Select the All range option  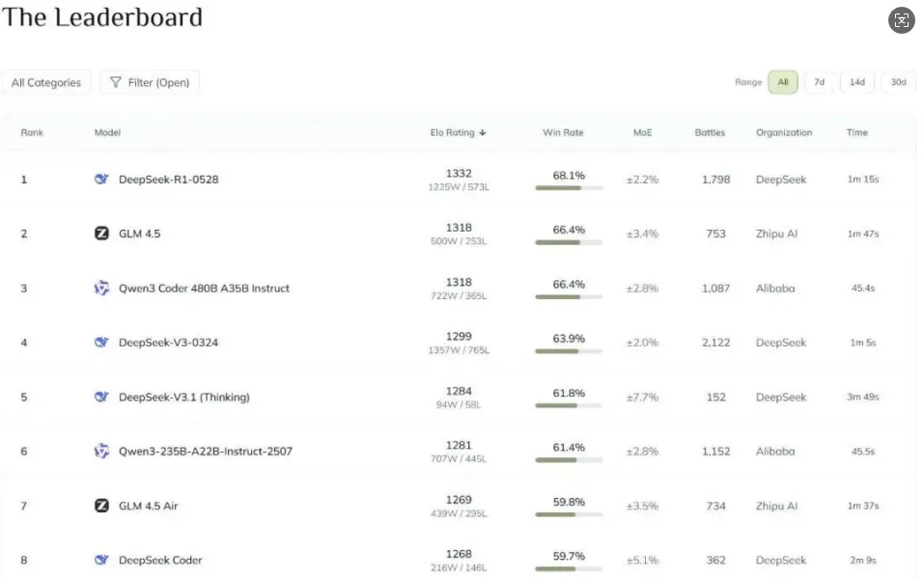click(x=782, y=83)
